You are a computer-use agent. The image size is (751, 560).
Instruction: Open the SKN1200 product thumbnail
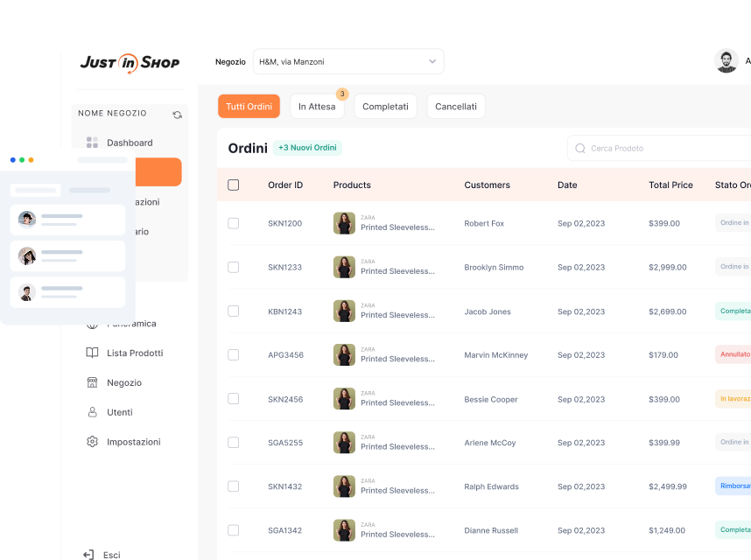point(344,223)
